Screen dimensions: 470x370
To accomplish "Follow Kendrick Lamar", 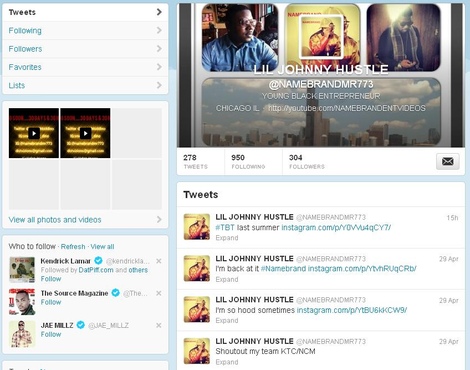I will point(51,279).
